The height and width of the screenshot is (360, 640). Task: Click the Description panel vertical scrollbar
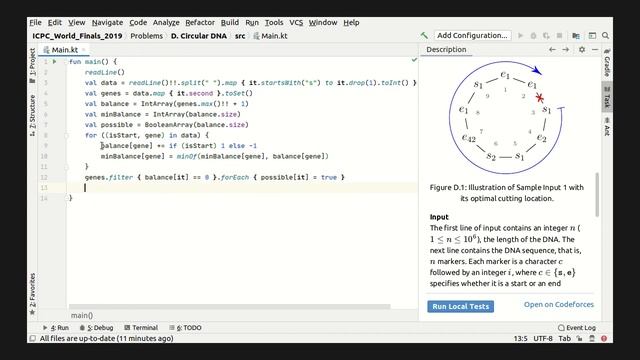(597, 194)
